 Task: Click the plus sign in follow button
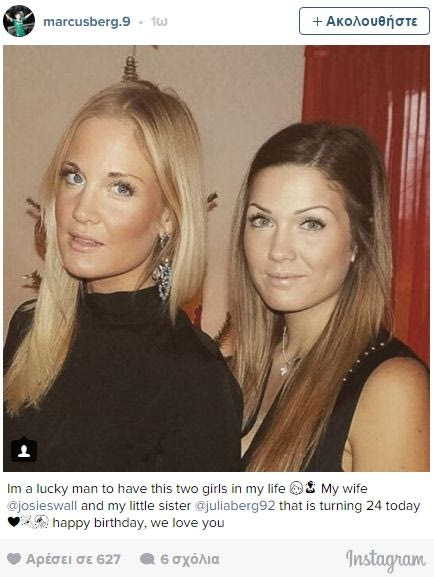[x=317, y=22]
